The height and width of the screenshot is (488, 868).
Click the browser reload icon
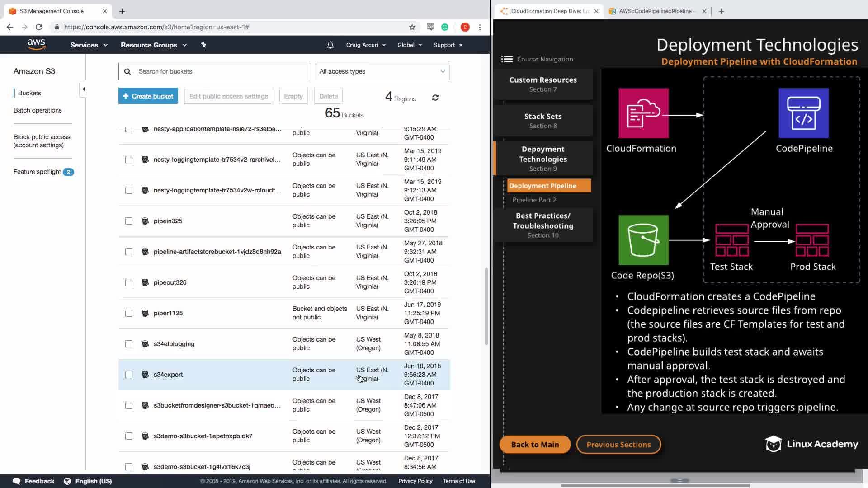(39, 27)
